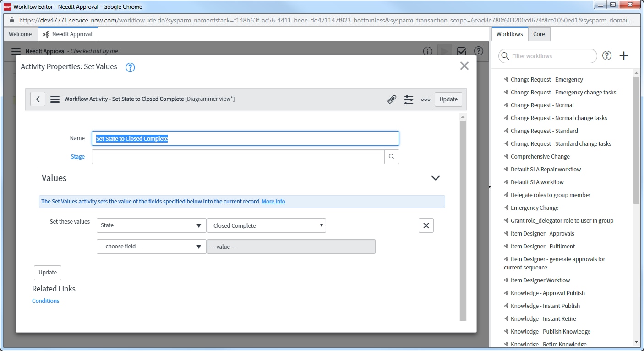Add a new workflow with plus icon
The image size is (644, 351).
click(x=624, y=56)
